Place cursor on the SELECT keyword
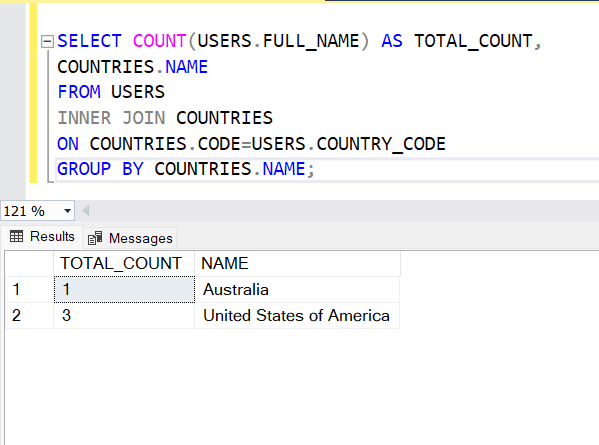The height and width of the screenshot is (445, 599). tap(89, 41)
